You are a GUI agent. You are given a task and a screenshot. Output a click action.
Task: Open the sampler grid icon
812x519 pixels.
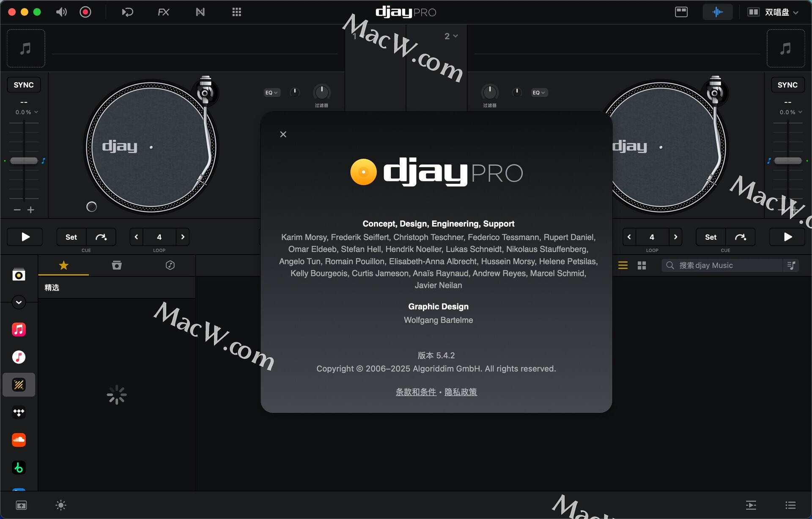236,12
